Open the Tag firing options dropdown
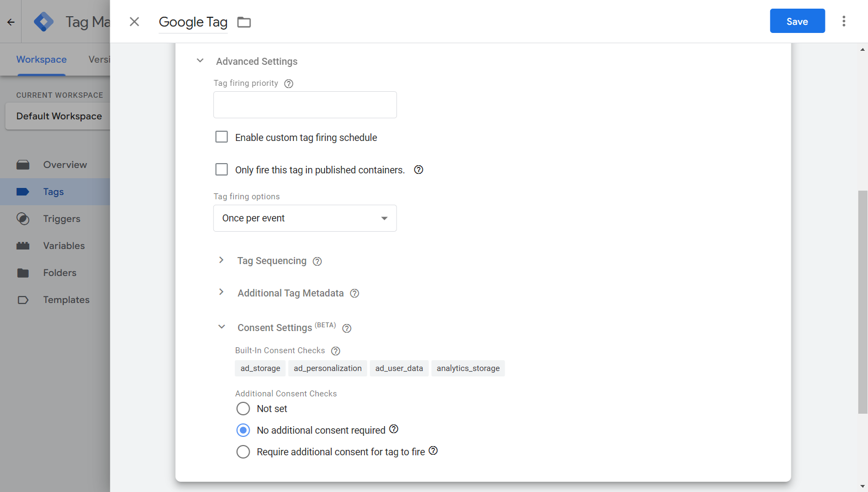Screen dimensions: 868x492 pos(305,218)
